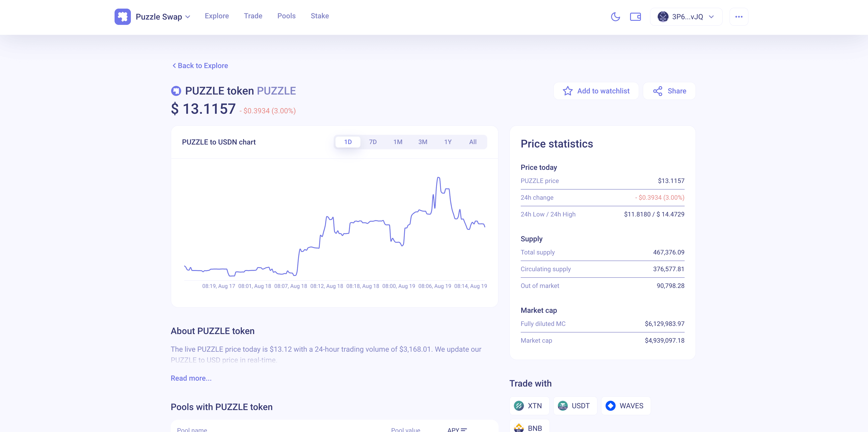Click the Share icon button

pyautogui.click(x=657, y=91)
